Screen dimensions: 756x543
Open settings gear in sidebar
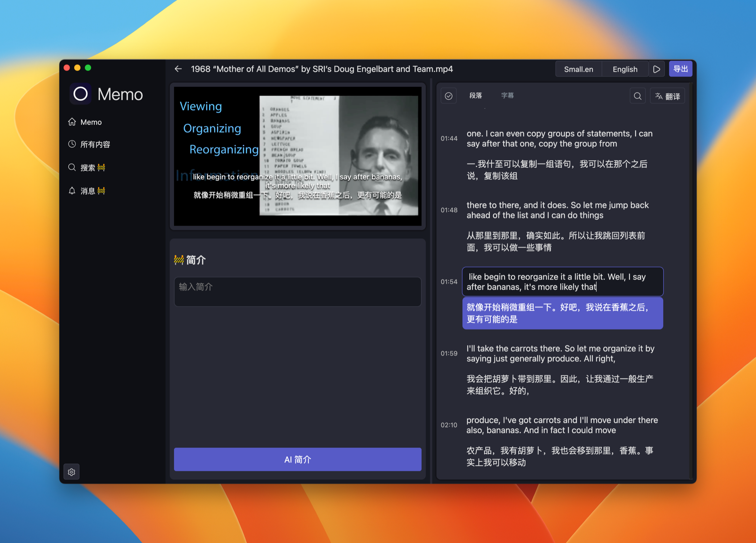click(71, 472)
